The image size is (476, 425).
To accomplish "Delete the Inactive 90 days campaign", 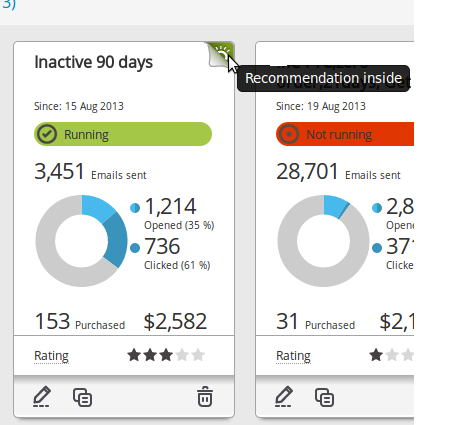I will tap(205, 397).
